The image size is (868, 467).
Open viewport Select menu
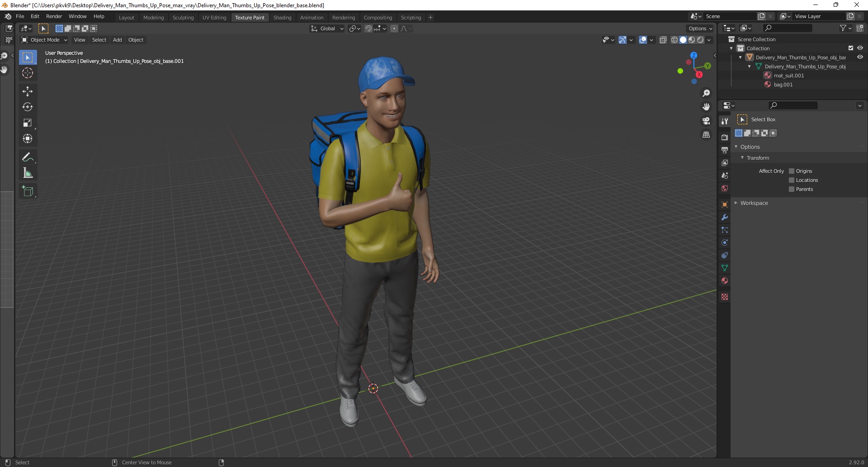coord(99,40)
